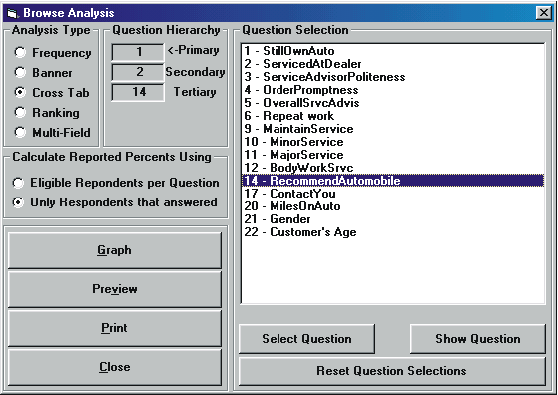Click highlighted 14 - RecommendAutomobile row

tap(393, 181)
